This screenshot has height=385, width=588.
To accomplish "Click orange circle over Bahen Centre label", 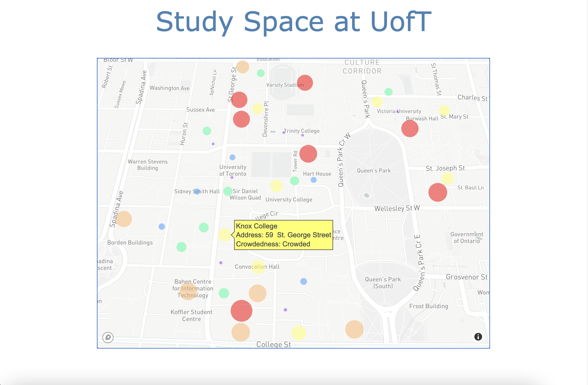I will pyautogui.click(x=188, y=291).
